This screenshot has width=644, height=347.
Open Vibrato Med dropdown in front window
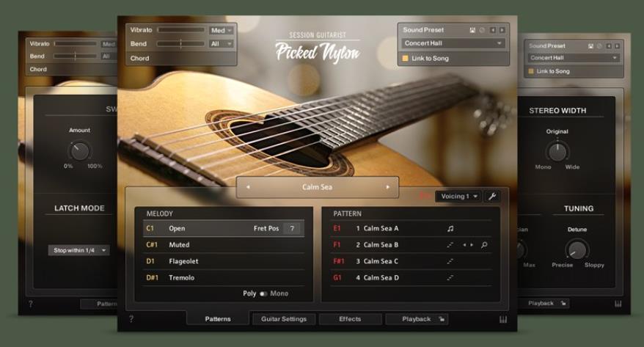pos(222,30)
